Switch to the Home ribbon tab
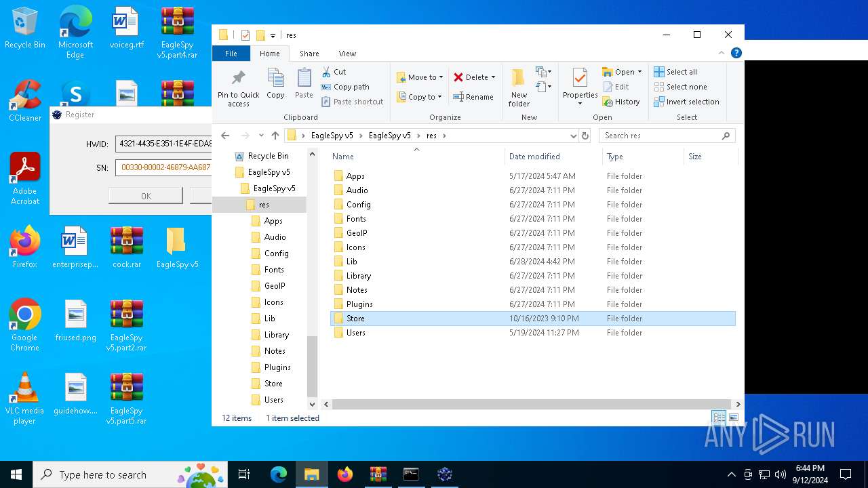Screen dimensions: 868x488 (269, 54)
